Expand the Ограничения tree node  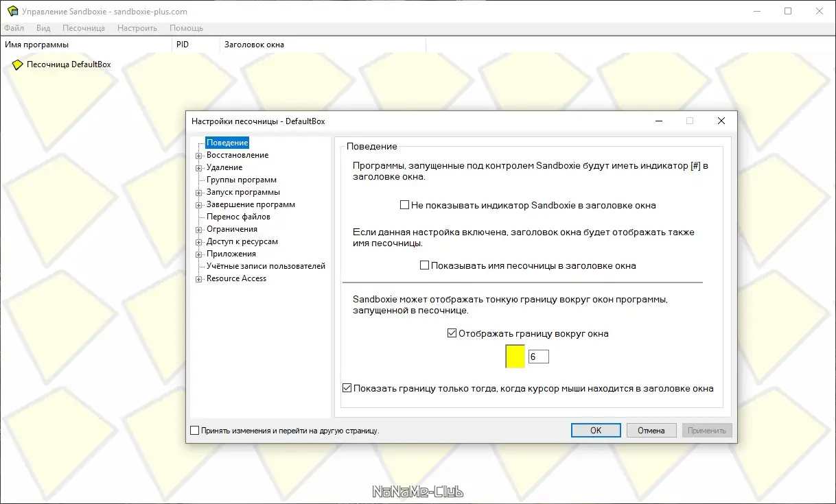click(x=199, y=230)
